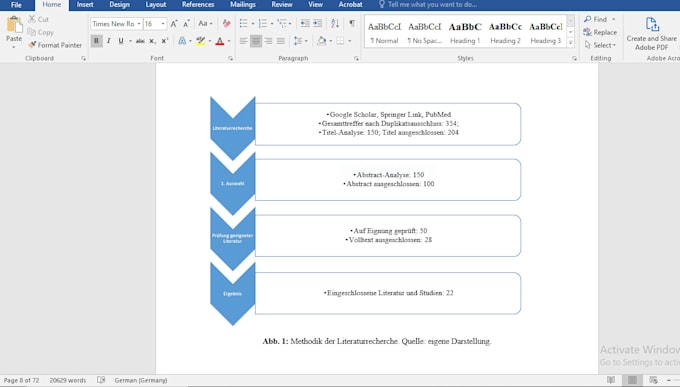
Task: Expand the Styles gallery
Action: click(x=571, y=43)
